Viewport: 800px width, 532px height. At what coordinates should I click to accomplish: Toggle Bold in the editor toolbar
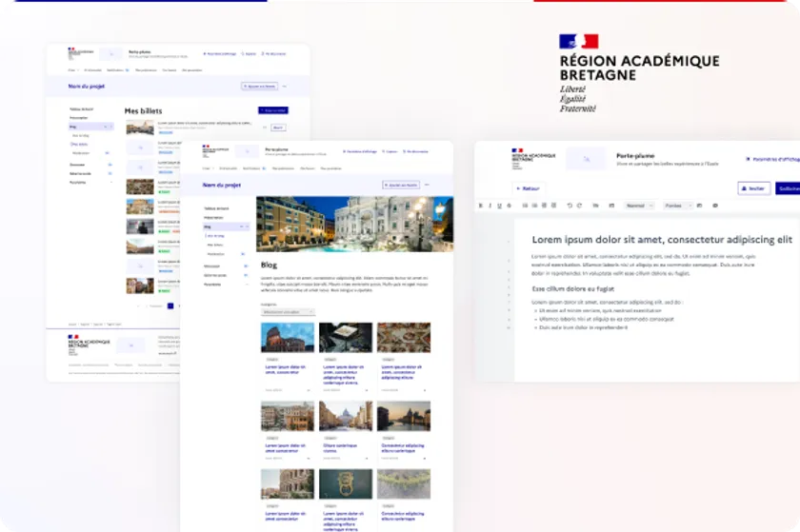click(481, 206)
